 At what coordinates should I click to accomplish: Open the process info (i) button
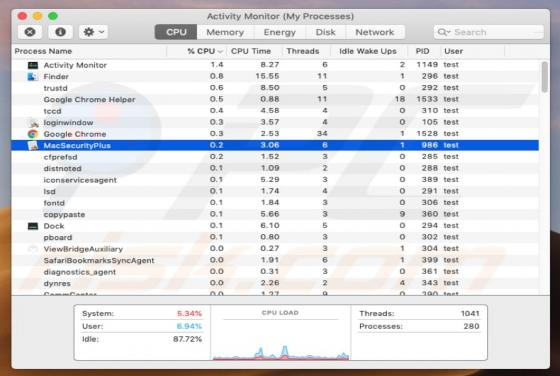[60, 32]
